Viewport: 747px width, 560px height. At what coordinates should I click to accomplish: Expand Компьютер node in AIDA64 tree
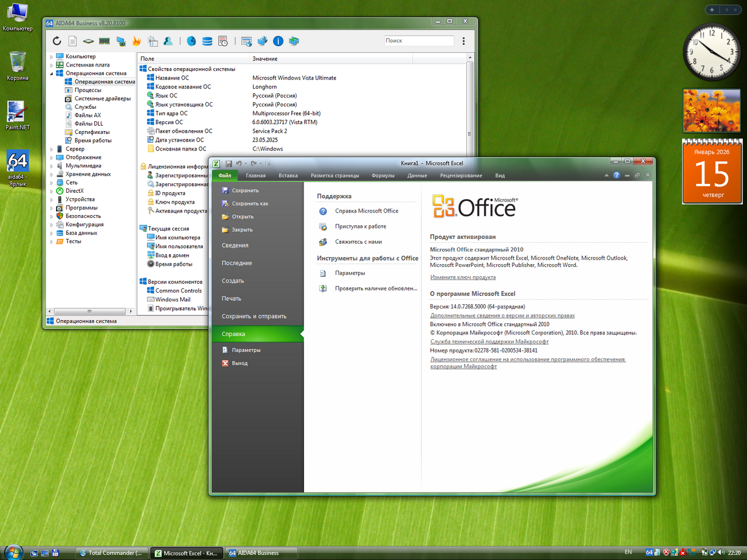click(x=52, y=57)
